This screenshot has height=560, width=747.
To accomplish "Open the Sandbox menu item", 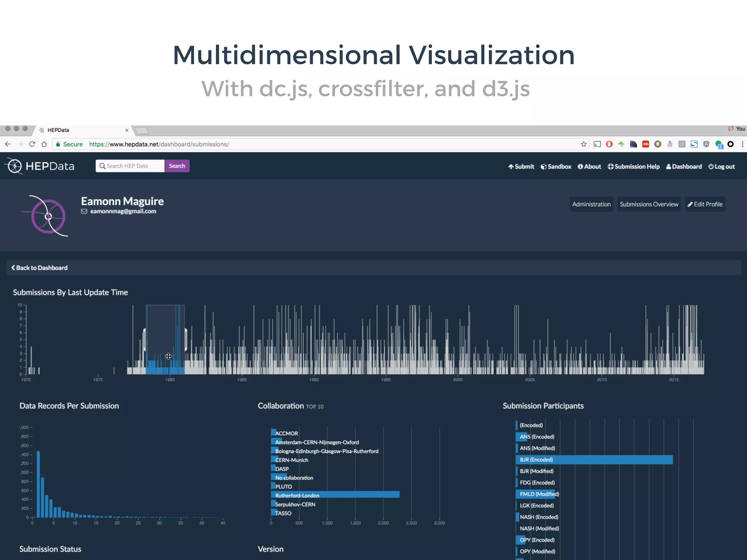I will (x=556, y=167).
